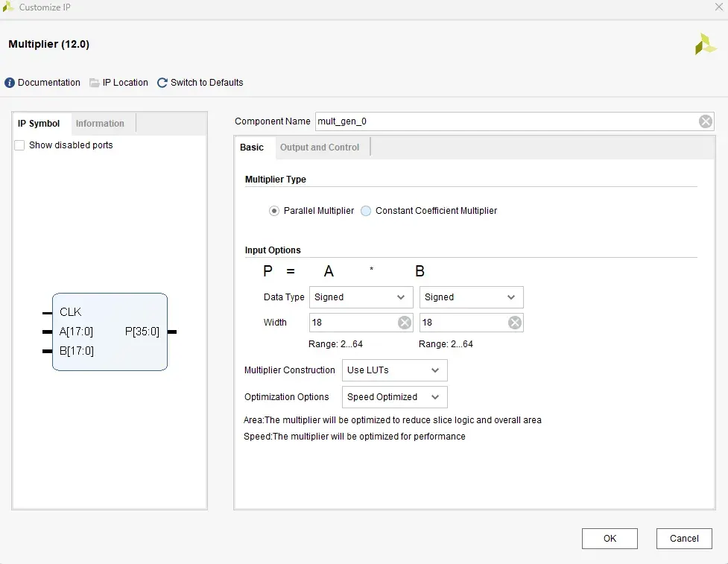The image size is (728, 564).
Task: Click the Switch to Defaults refresh icon
Action: point(162,83)
